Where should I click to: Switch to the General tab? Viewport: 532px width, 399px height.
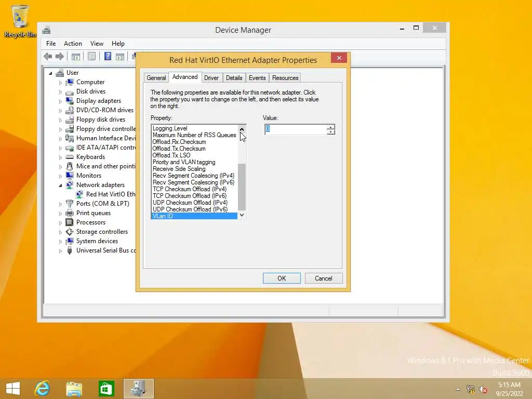click(156, 78)
